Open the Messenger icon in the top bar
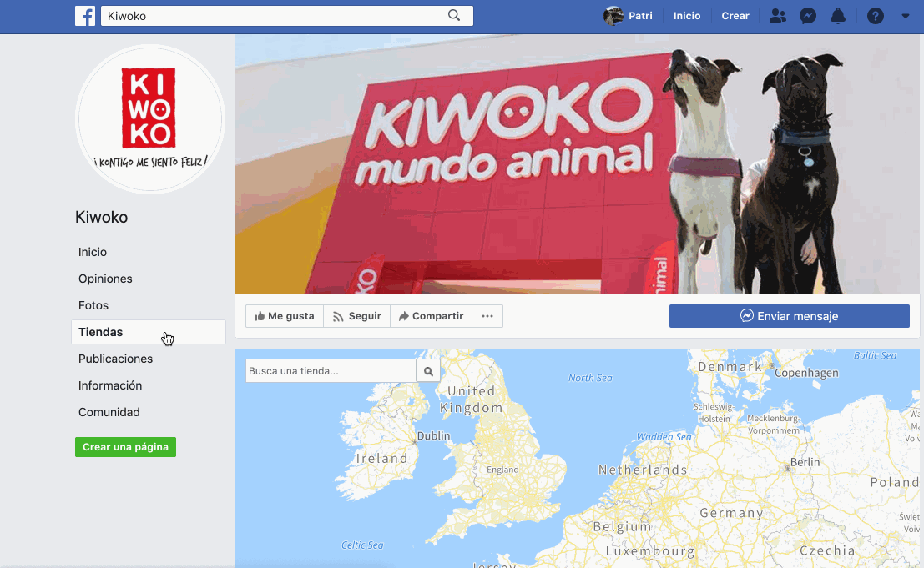This screenshot has width=924, height=568. point(808,16)
